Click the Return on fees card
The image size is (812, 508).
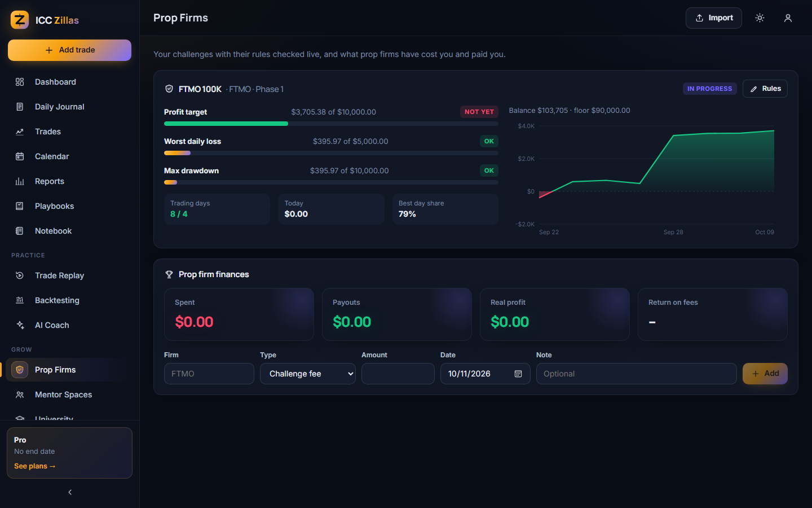pos(713,314)
